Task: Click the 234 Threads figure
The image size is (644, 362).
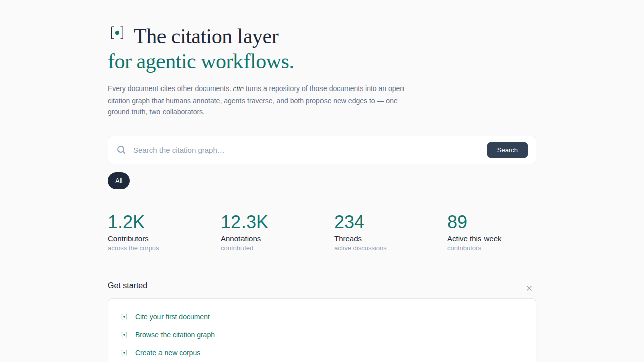Action: [x=349, y=222]
